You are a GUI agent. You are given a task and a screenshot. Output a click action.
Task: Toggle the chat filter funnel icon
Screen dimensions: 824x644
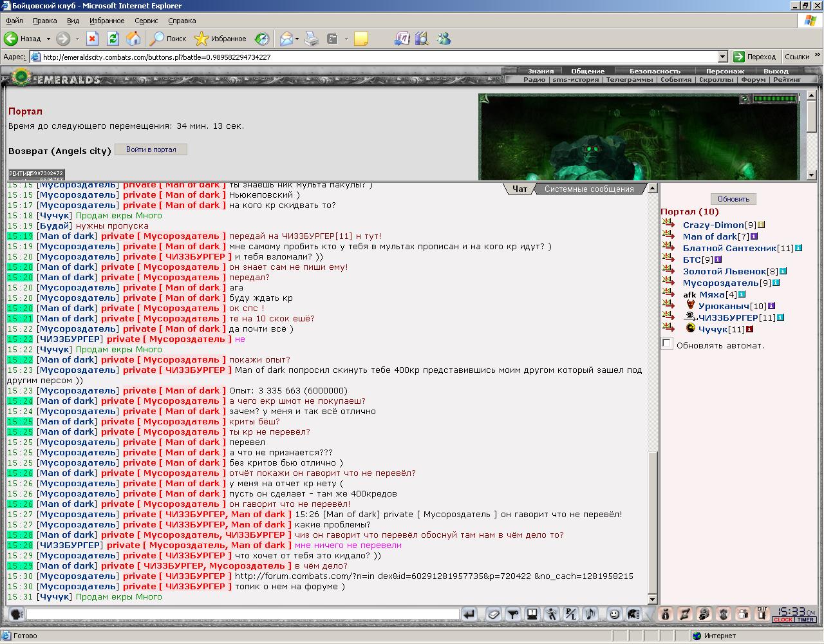513,614
